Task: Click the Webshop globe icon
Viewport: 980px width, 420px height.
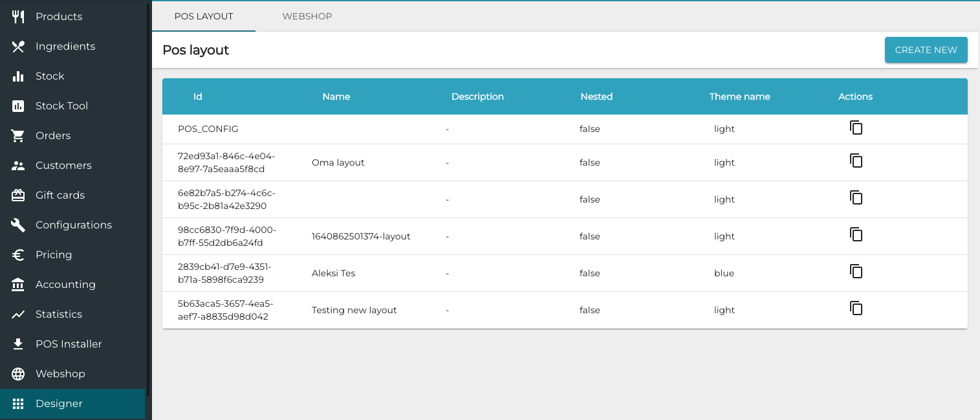Action: click(18, 374)
